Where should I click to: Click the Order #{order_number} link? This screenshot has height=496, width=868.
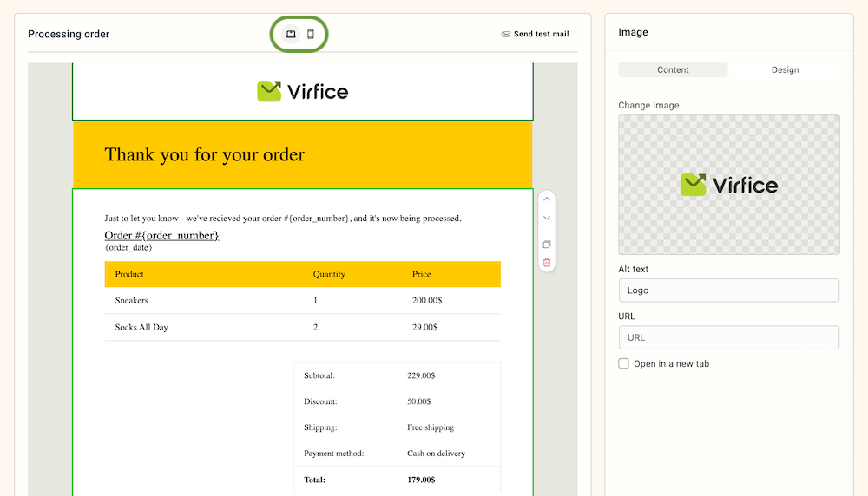click(x=161, y=236)
